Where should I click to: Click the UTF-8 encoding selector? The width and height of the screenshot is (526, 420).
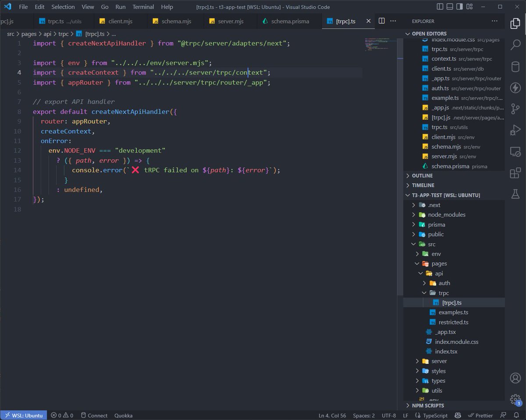pyautogui.click(x=389, y=415)
